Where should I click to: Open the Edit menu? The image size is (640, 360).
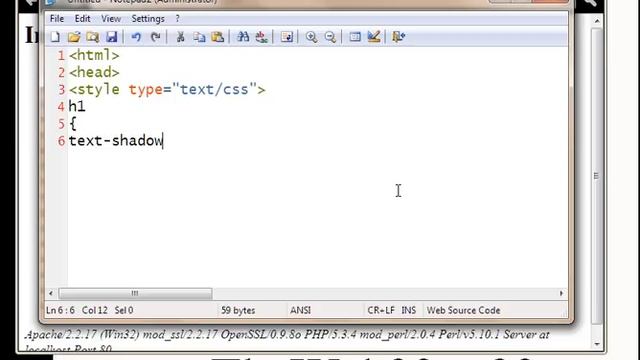[x=82, y=19]
